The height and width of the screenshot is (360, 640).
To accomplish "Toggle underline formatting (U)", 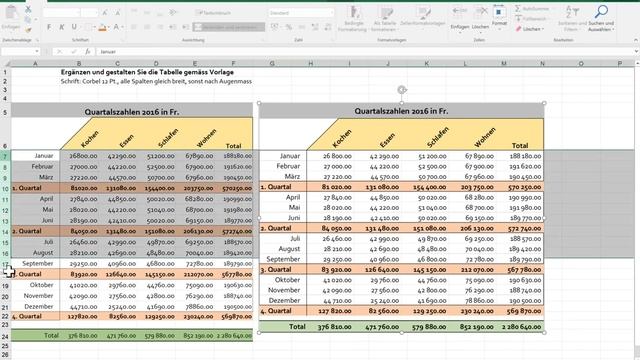I will click(x=74, y=27).
